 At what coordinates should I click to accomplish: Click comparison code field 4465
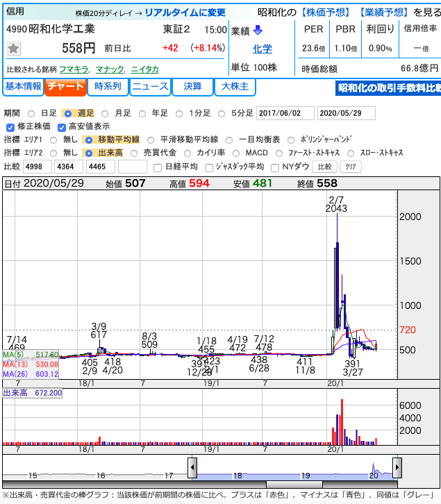click(x=101, y=167)
